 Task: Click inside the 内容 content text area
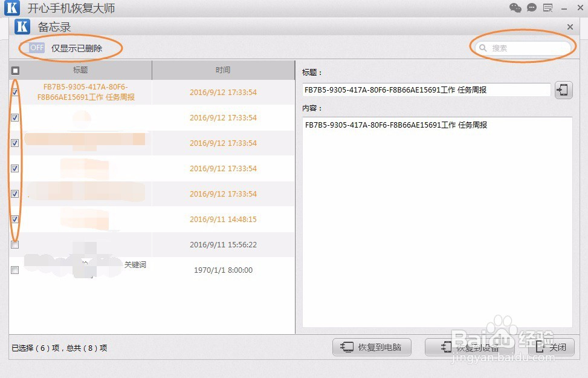(438, 222)
